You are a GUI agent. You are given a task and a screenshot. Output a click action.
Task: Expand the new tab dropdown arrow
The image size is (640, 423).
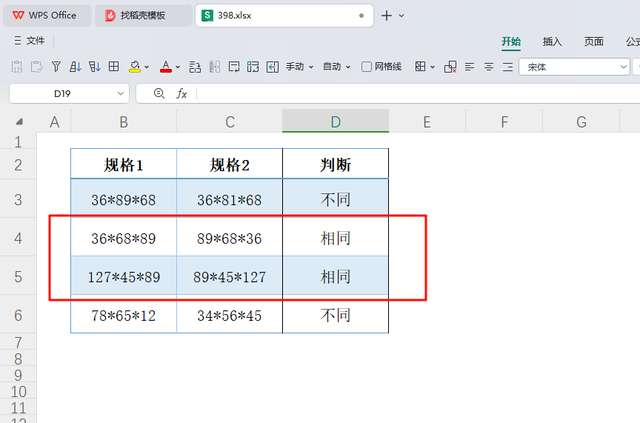click(402, 16)
